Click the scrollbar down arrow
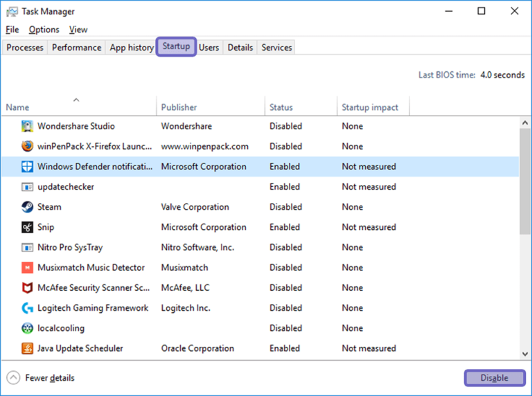The height and width of the screenshot is (396, 532). tap(525, 354)
